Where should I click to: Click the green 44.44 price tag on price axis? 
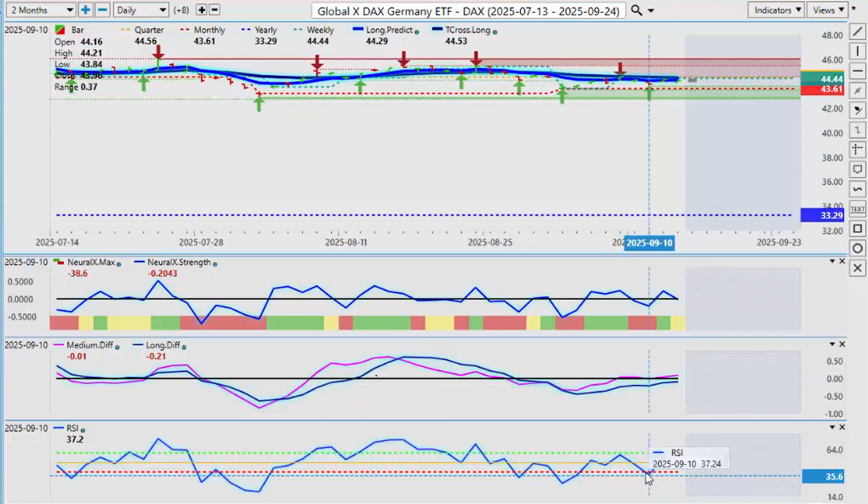pyautogui.click(x=822, y=79)
